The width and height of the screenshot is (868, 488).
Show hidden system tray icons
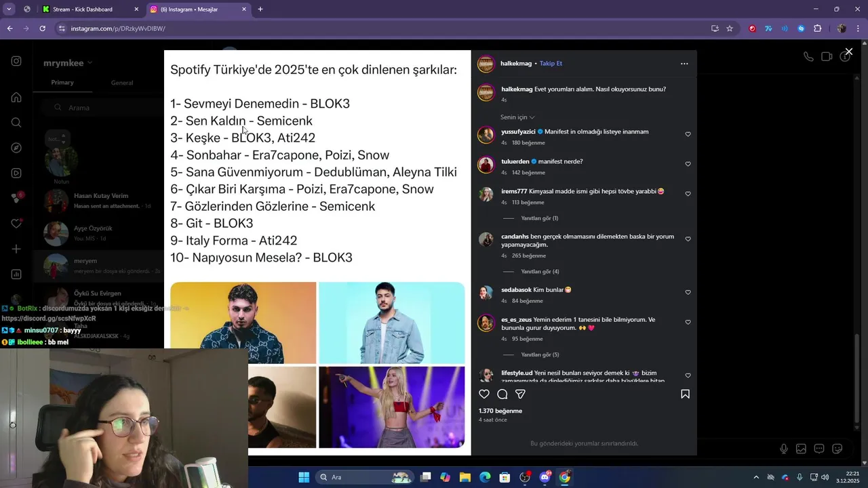756,477
